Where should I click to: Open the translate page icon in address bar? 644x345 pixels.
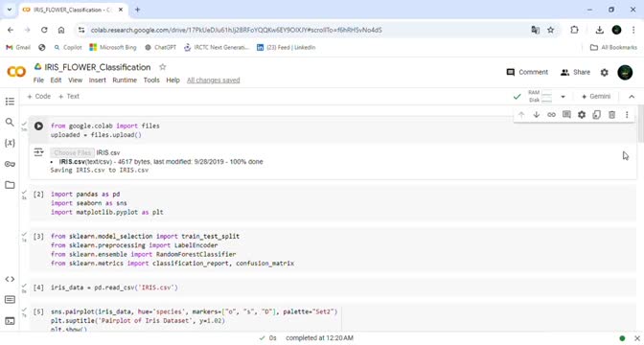535,30
